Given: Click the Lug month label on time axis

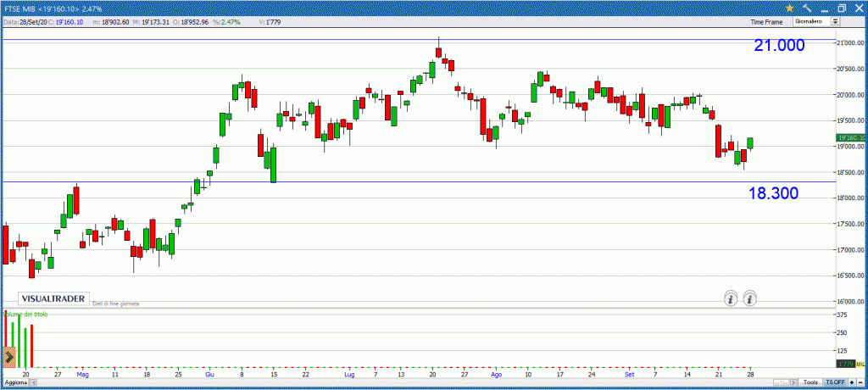Looking at the screenshot, I should (349, 375).
